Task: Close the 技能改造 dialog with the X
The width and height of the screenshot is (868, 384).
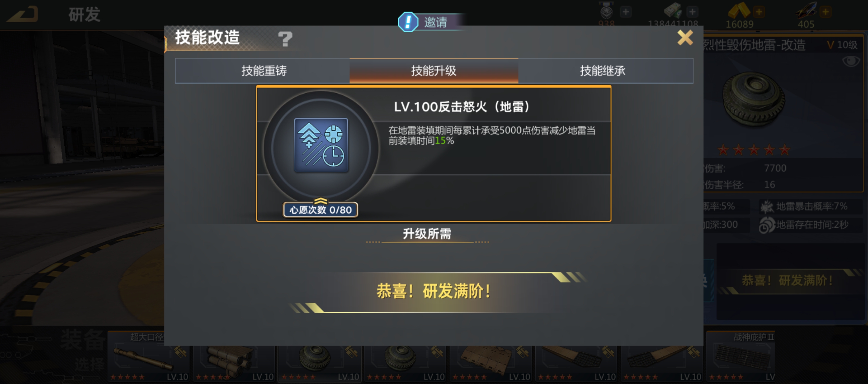Action: click(x=685, y=37)
